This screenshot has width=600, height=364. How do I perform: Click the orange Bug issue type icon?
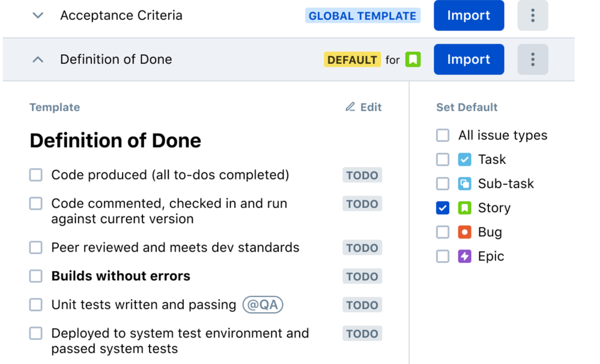(464, 232)
